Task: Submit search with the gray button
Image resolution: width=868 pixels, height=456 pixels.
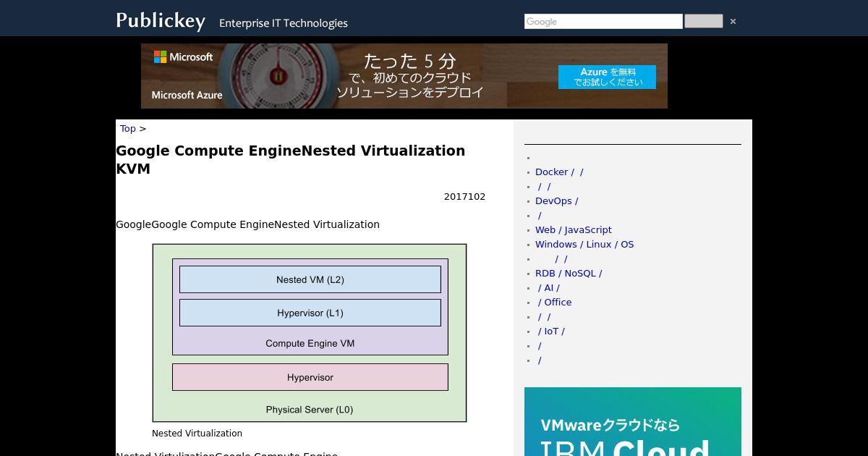Action: (703, 22)
